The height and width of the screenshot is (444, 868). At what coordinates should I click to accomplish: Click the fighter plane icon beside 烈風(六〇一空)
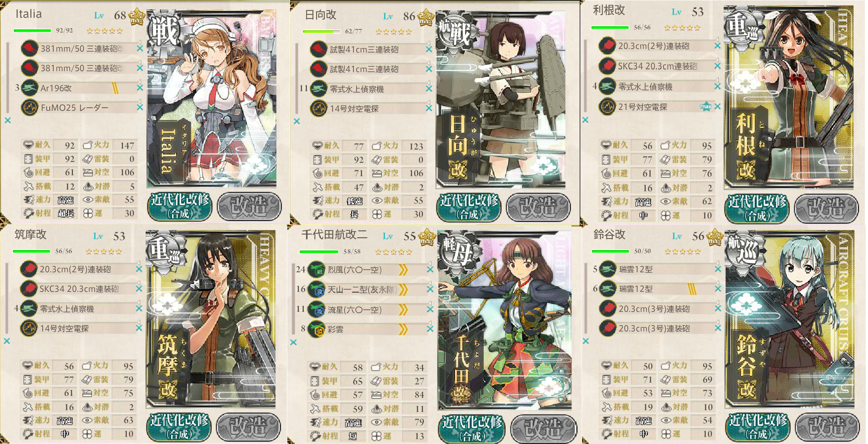point(317,269)
